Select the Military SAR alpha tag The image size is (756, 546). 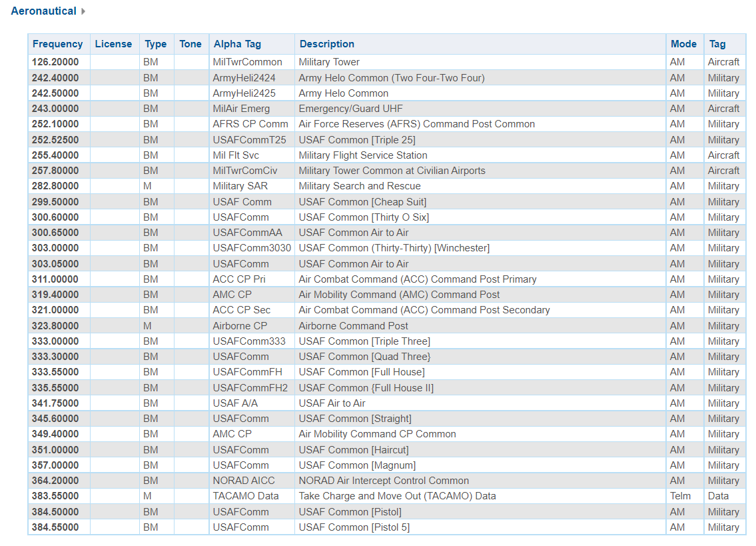click(240, 187)
